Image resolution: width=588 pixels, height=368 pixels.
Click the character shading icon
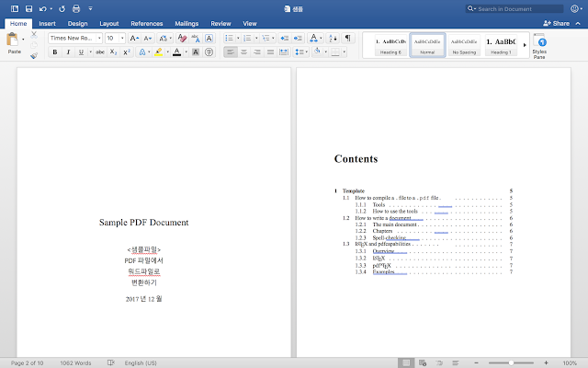[x=196, y=52]
